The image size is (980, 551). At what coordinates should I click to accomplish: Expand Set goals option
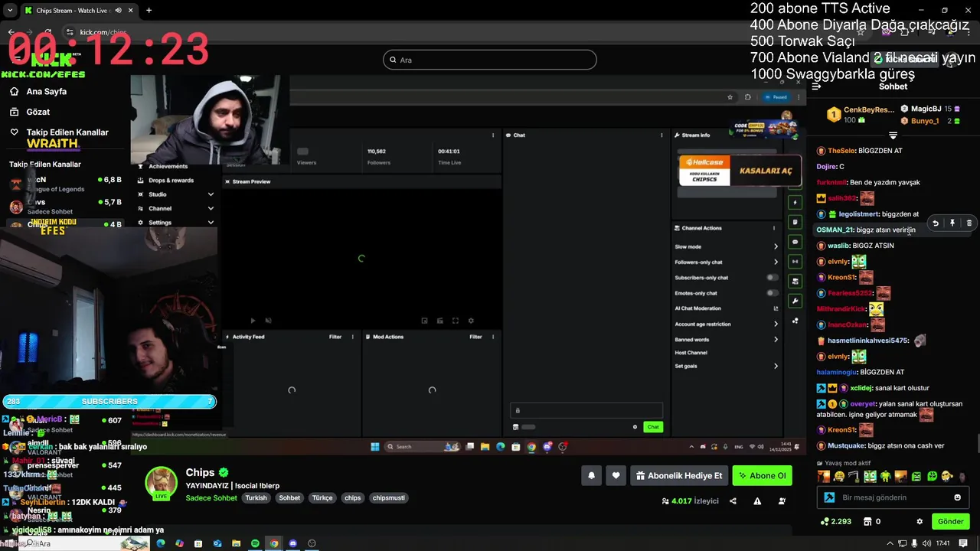point(776,366)
